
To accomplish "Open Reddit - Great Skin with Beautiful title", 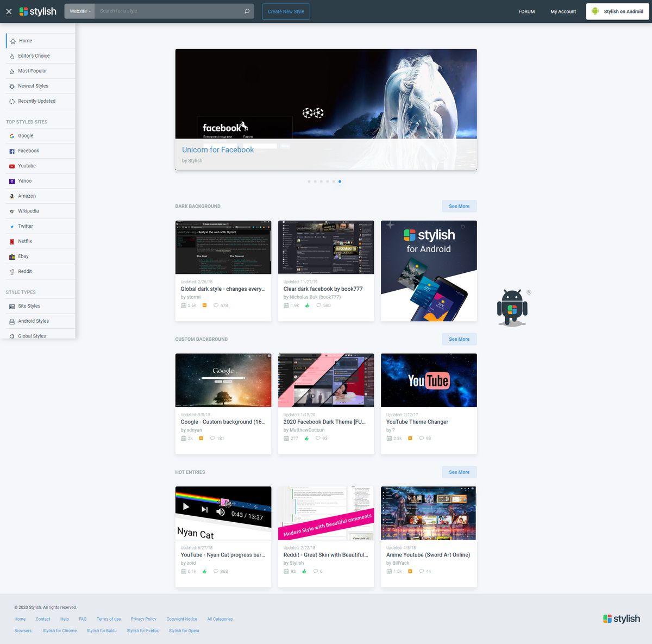I will pos(325,555).
